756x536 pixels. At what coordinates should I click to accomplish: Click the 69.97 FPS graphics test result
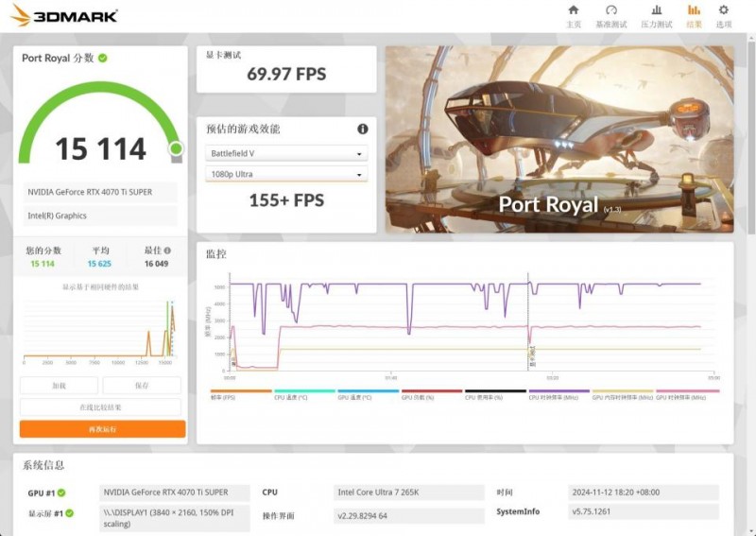tap(286, 74)
